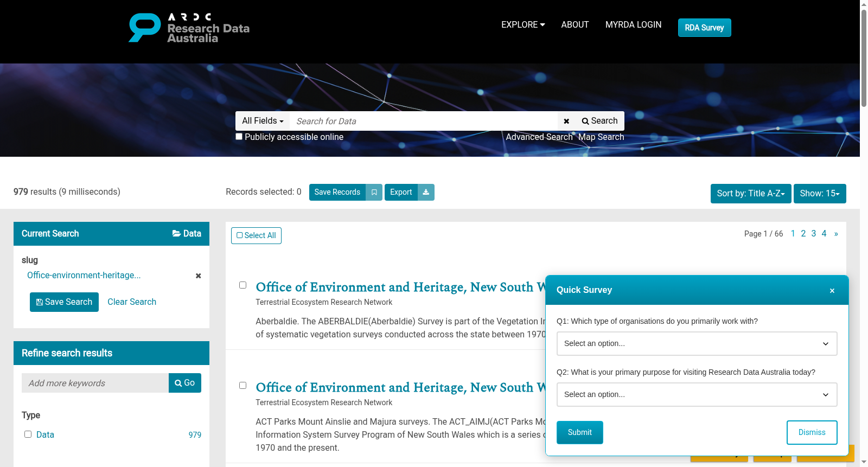The height and width of the screenshot is (467, 868).
Task: Open the Q2 primary purpose select box
Action: [x=697, y=395]
